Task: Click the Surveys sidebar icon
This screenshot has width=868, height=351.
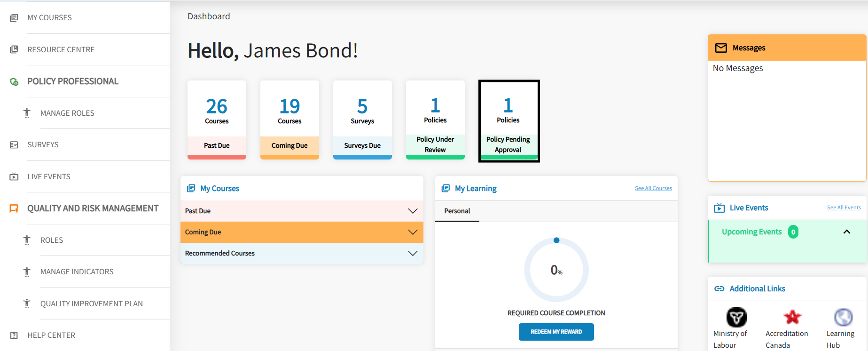Action: 14,145
